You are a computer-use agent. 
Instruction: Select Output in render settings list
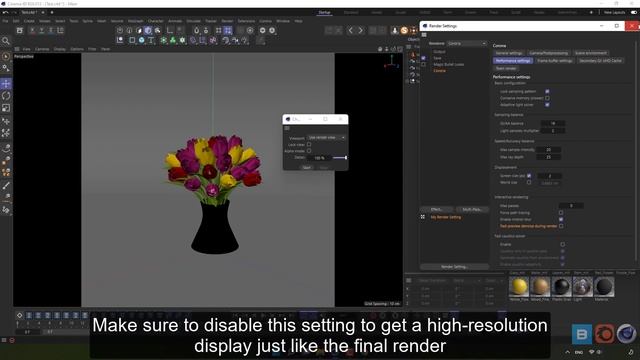coord(439,52)
